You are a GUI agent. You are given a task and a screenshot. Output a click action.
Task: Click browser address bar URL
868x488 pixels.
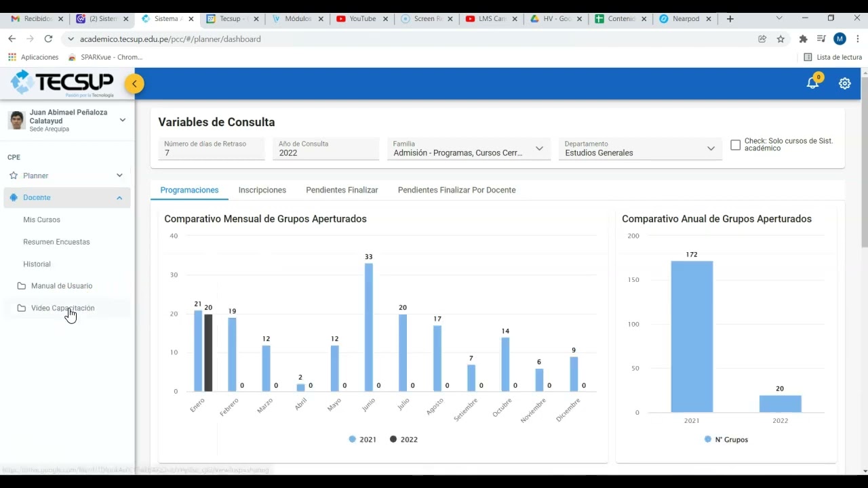170,39
